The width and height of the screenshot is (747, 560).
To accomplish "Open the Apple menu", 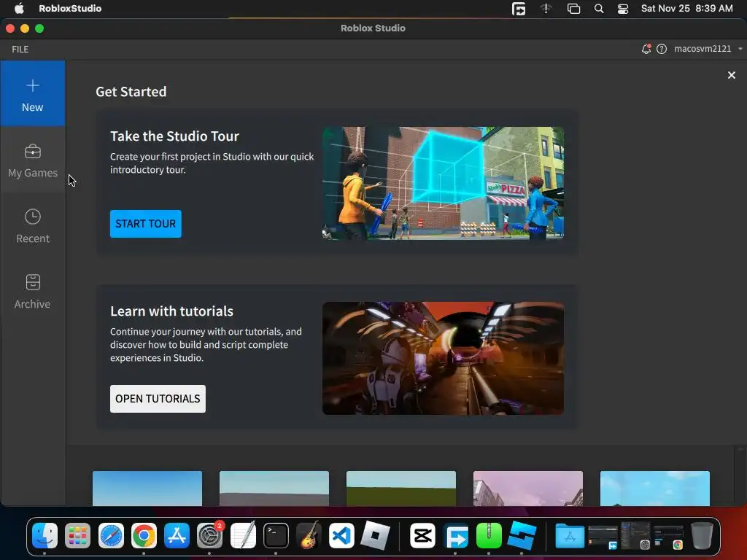I will [x=19, y=8].
